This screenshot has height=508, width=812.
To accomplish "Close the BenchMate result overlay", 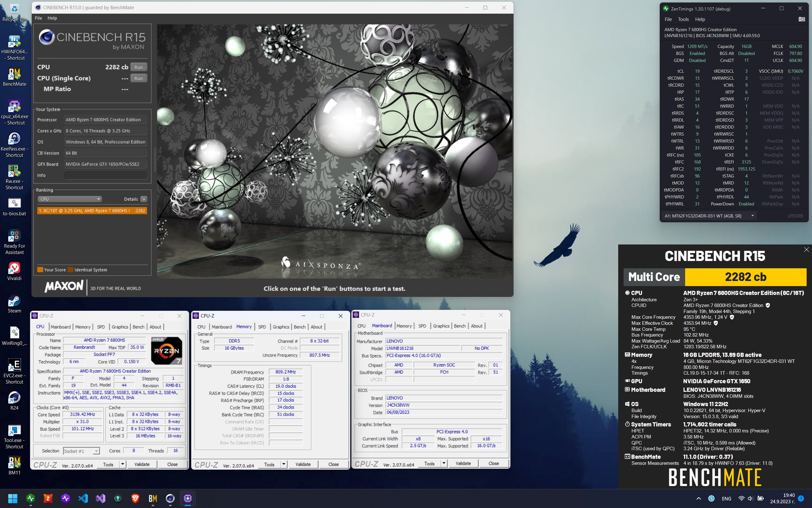I will tap(806, 250).
